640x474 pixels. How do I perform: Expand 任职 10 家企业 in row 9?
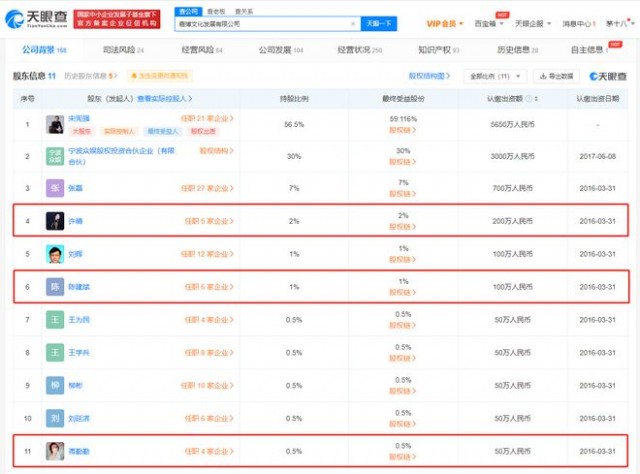(x=207, y=385)
